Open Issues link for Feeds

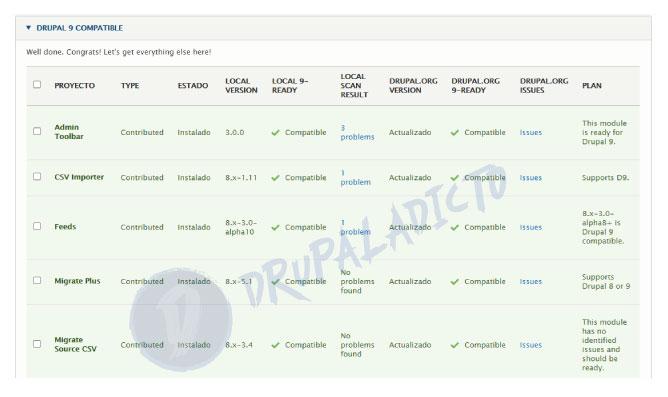530,227
